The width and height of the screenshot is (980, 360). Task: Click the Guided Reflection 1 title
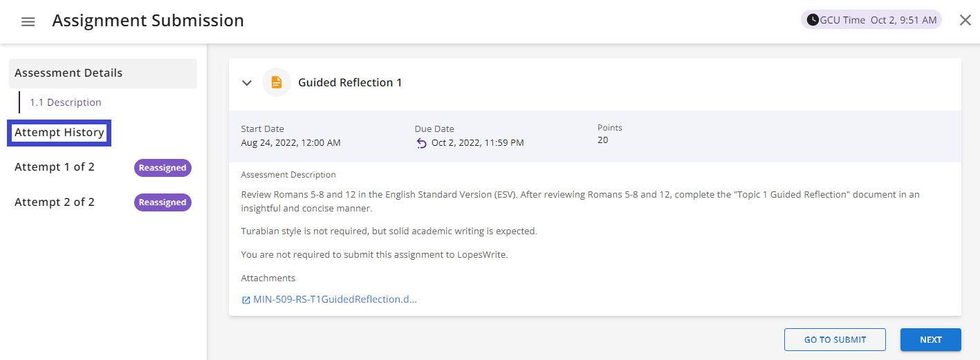point(350,82)
